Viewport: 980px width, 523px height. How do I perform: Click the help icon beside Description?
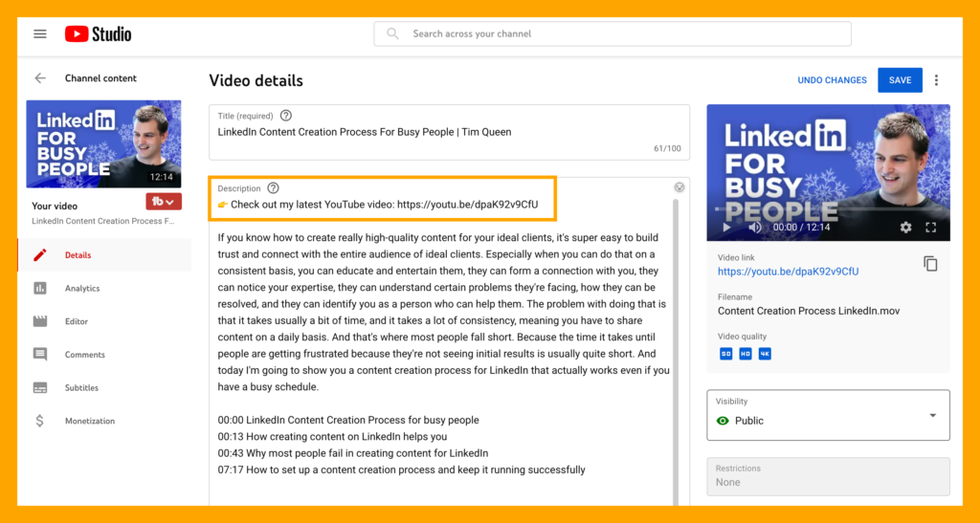click(273, 187)
